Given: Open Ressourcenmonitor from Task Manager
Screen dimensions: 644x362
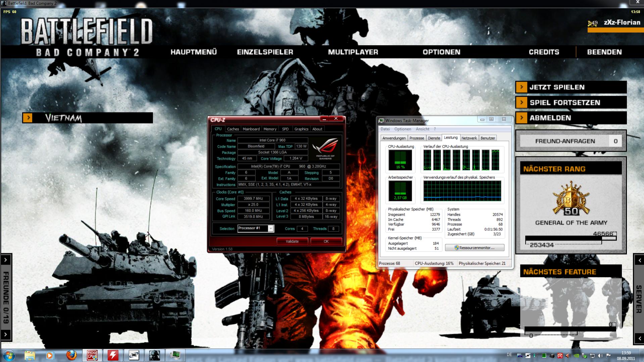Looking at the screenshot, I should tap(475, 248).
